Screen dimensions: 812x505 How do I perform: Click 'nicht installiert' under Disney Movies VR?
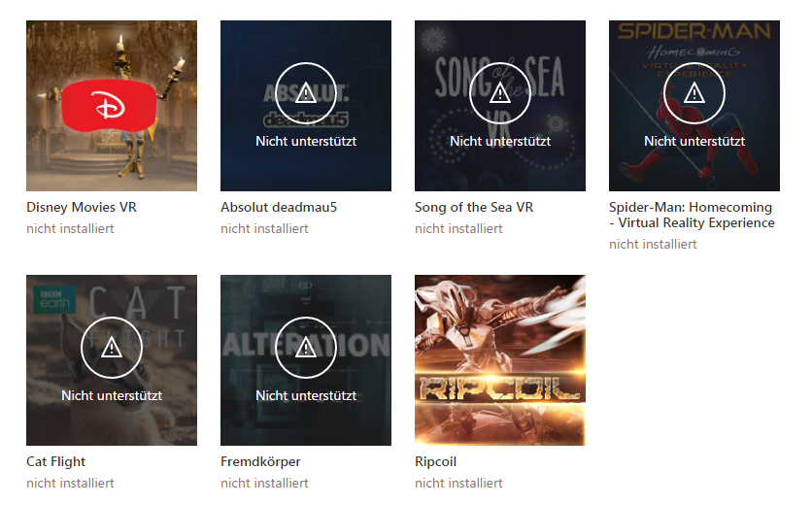coord(70,228)
